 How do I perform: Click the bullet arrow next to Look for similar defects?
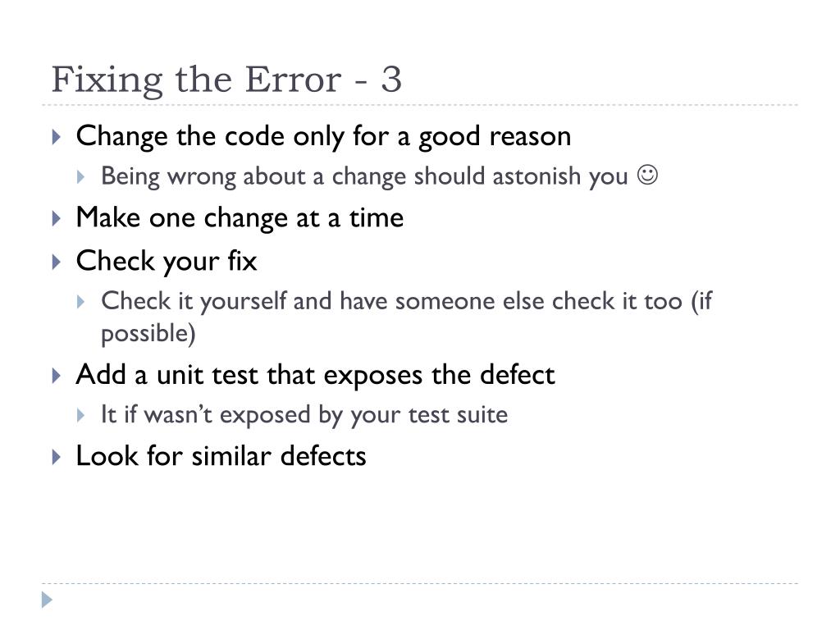point(57,457)
